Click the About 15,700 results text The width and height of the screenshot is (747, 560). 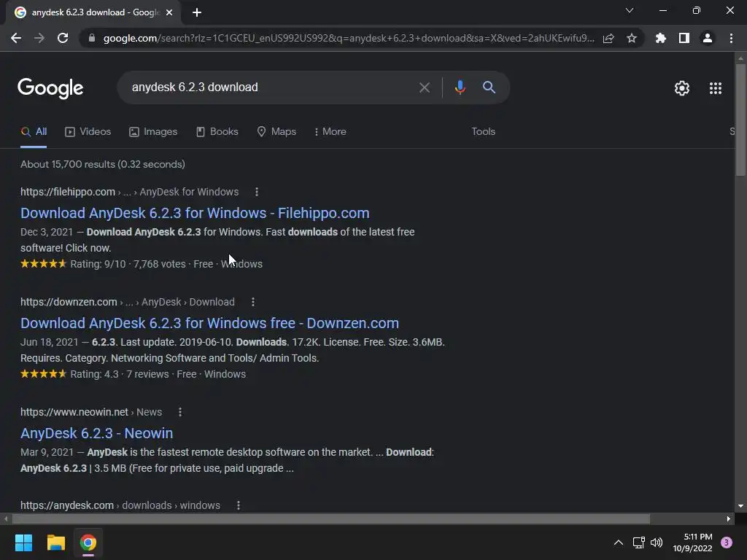pos(103,164)
